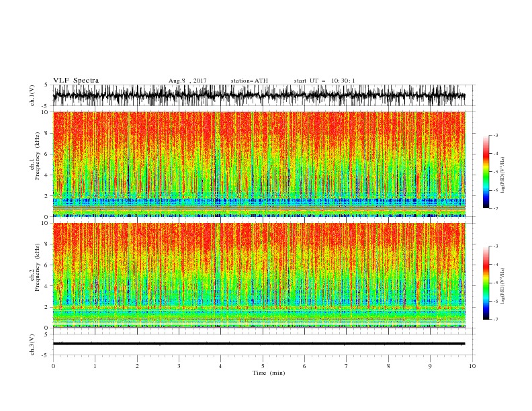Screen dimensions: 532x411
Task: Click the ch.1 frequency axis tick "6"
Action: [47, 154]
